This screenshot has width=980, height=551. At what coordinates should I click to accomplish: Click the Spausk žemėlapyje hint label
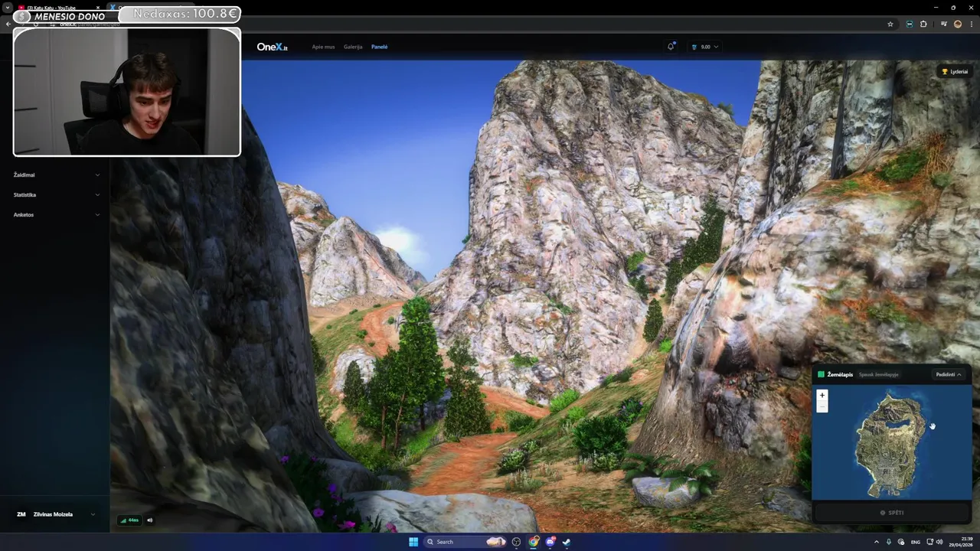tap(879, 375)
